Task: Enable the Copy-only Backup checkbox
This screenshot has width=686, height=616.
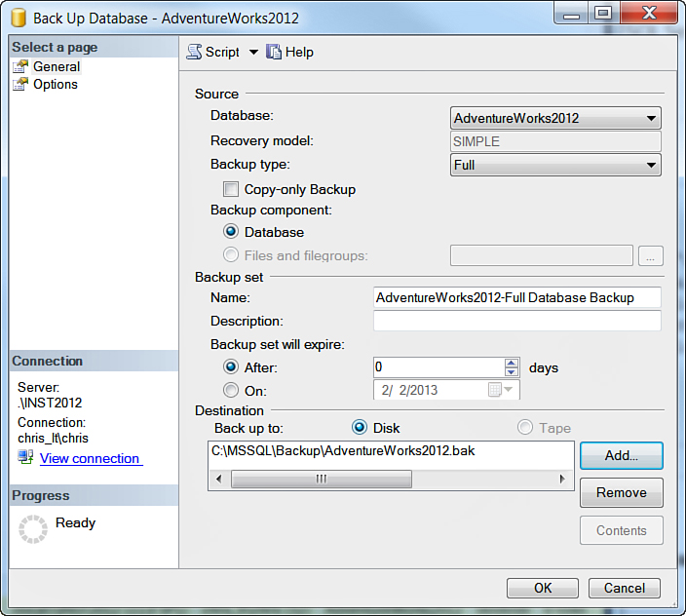Action: click(x=231, y=189)
